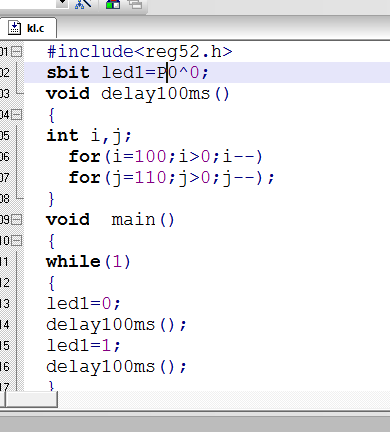Viewport: 390px width, 432px height.
Task: Open Options for Target wand icon
Action: 83,4
